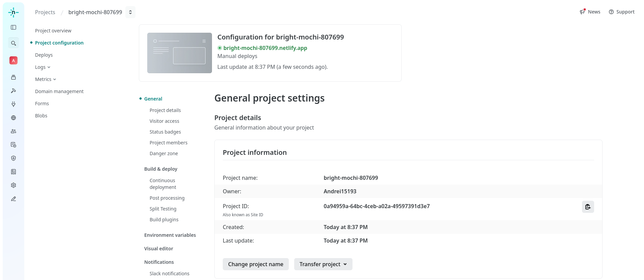This screenshot has height=280, width=644.
Task: Open Notifications settings
Action: [159, 262]
